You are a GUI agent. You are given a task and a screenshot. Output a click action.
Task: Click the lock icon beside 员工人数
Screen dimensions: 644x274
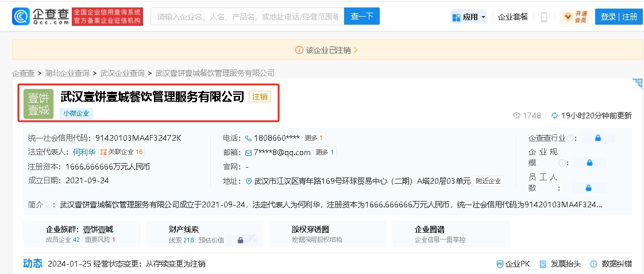pyautogui.click(x=589, y=187)
